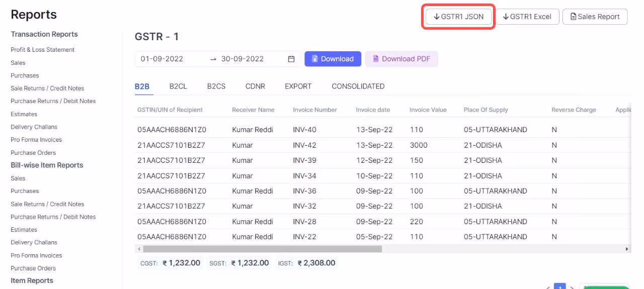Select invoice number INV-40
The width and height of the screenshot is (644, 289).
[305, 130]
